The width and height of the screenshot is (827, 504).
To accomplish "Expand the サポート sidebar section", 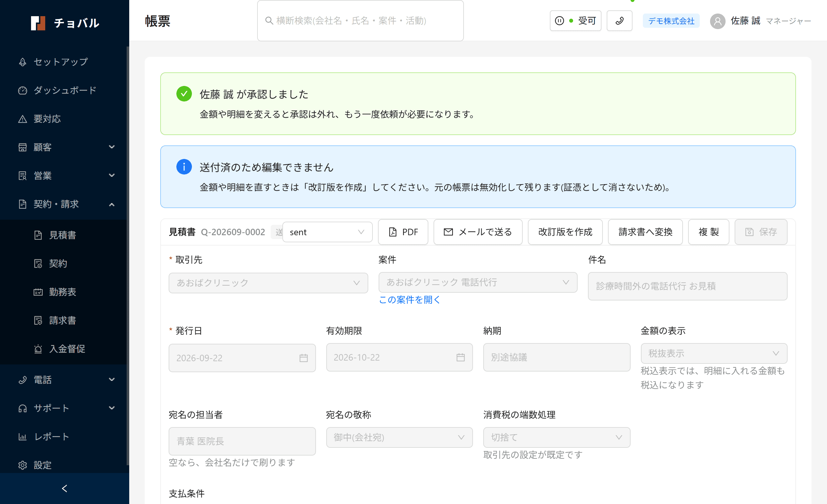I will [x=64, y=408].
